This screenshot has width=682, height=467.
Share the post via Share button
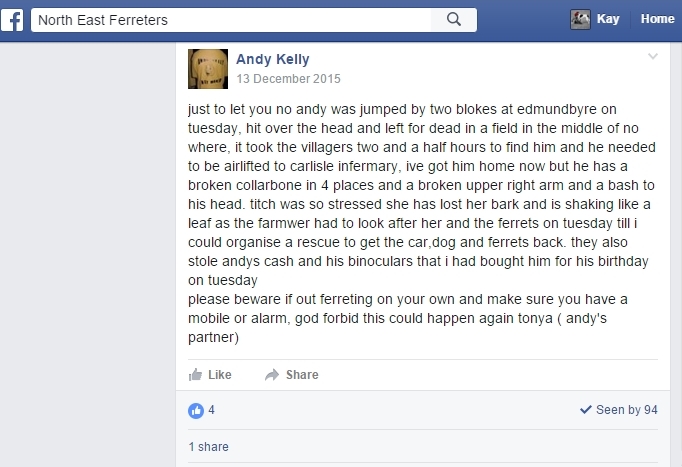302,375
